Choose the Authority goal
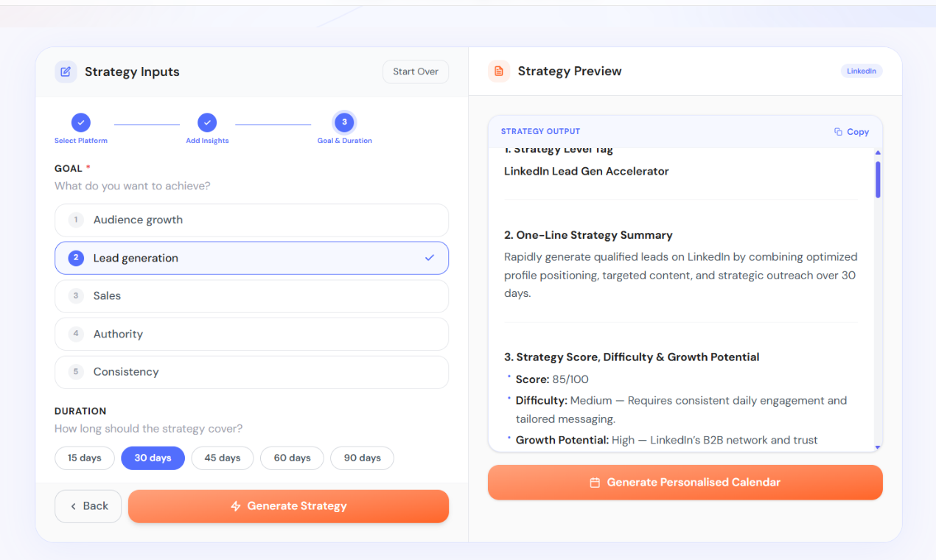Viewport: 936px width, 560px height. (x=251, y=334)
